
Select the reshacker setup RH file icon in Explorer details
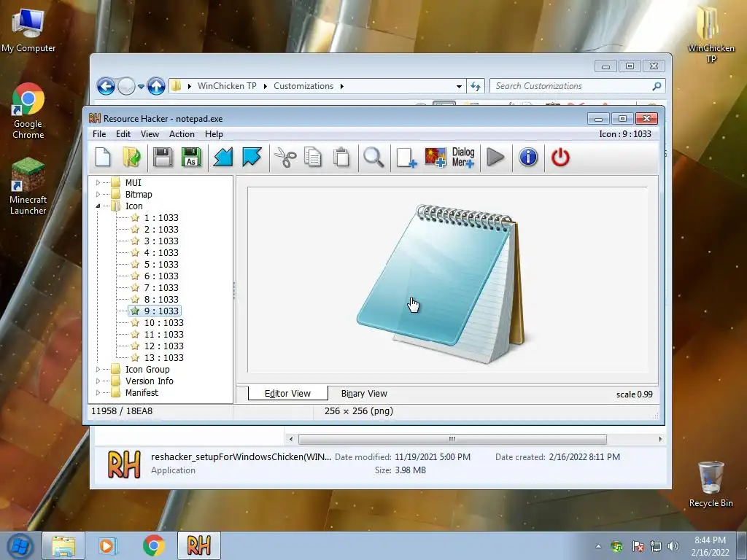click(x=124, y=464)
